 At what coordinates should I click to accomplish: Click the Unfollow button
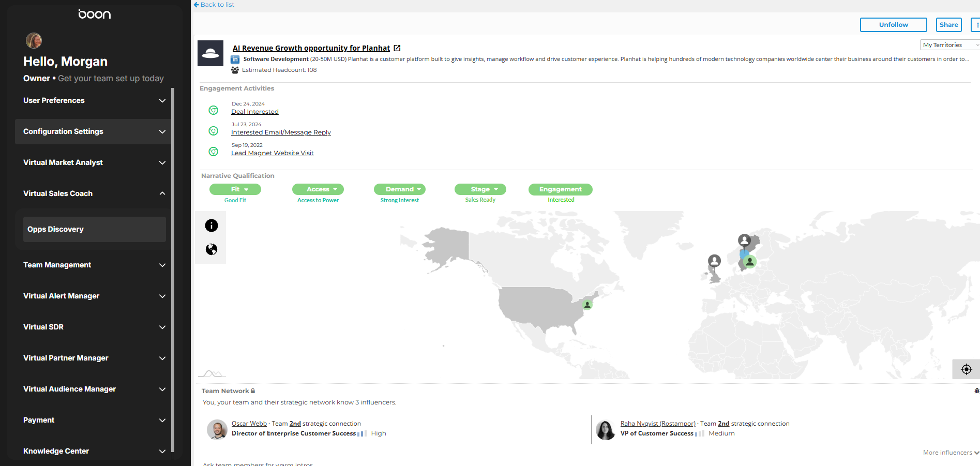(893, 25)
